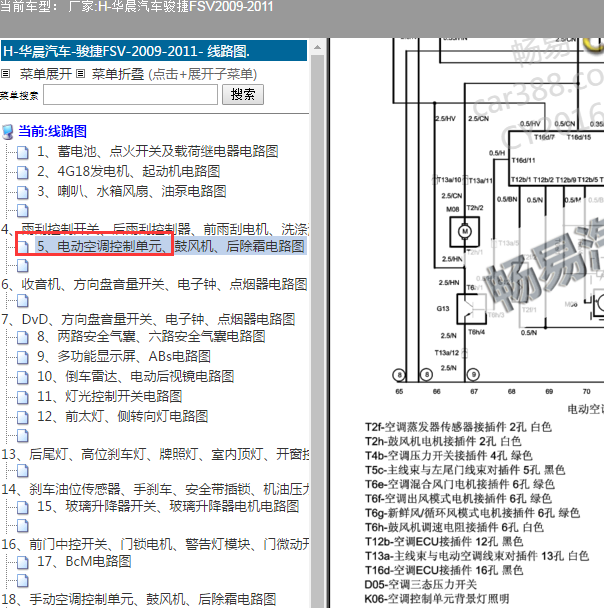Click the T5c-主线束与左尾门线束对插件 legend line
Viewport: 604px width, 608px height.
[x=465, y=470]
